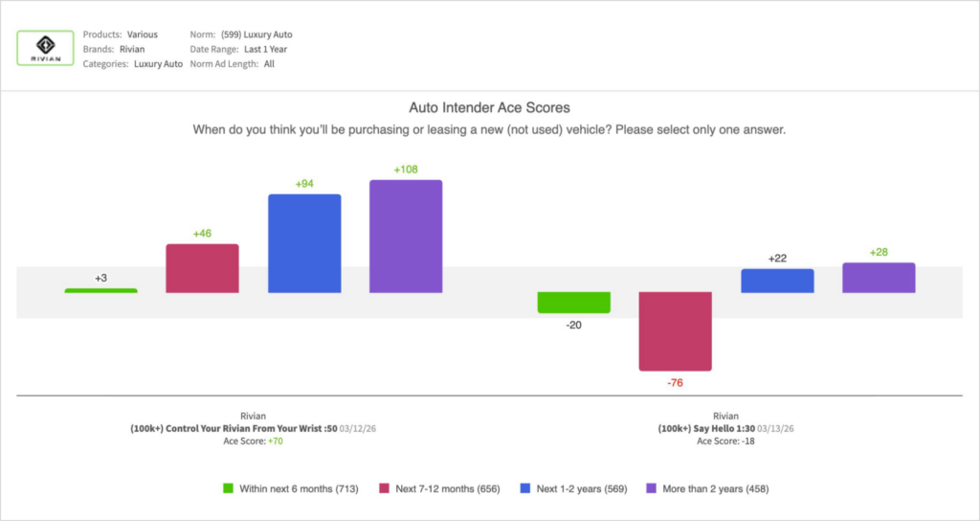This screenshot has width=980, height=521.
Task: Click the 'Last 1 Year' date range
Action: [265, 49]
